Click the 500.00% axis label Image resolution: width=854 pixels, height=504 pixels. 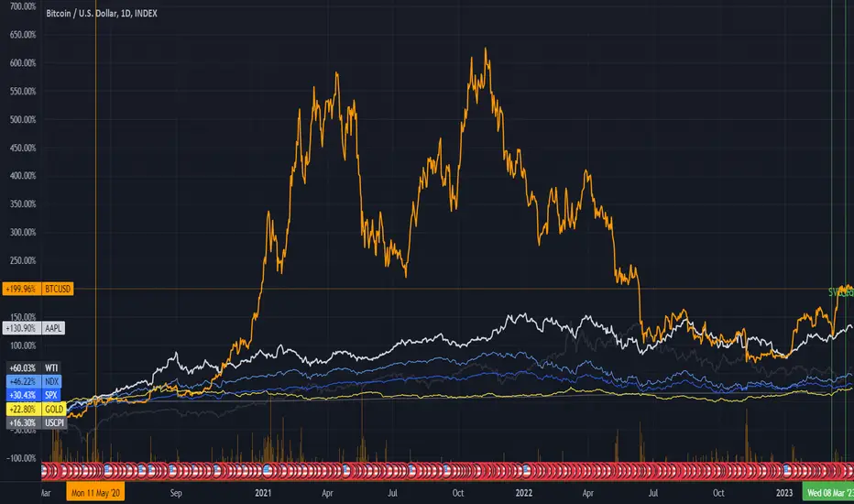point(23,119)
